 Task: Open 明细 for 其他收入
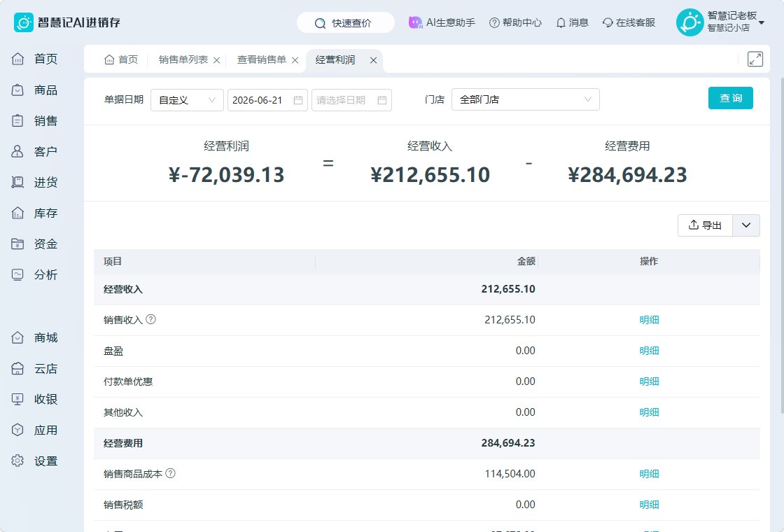coord(649,412)
